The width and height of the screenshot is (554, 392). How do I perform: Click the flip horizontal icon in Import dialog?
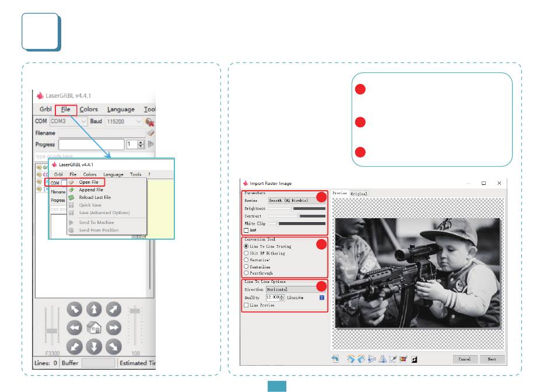[x=371, y=359]
